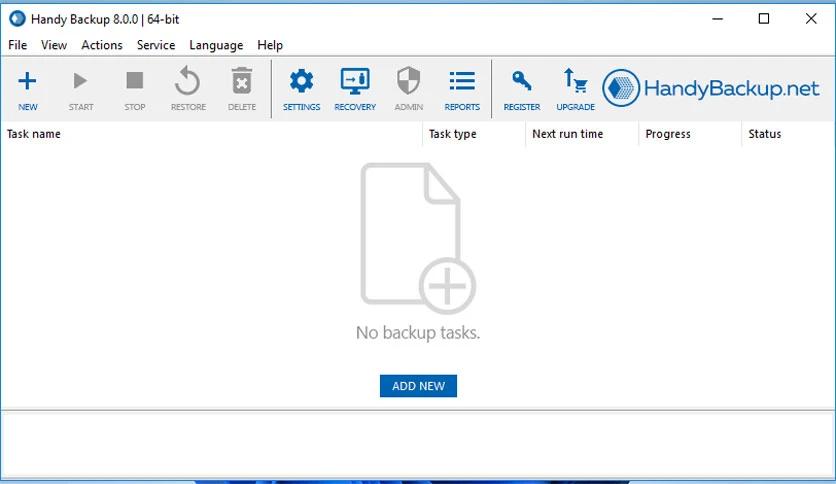The image size is (836, 484).
Task: Click the Admin shield icon
Action: pyautogui.click(x=409, y=81)
